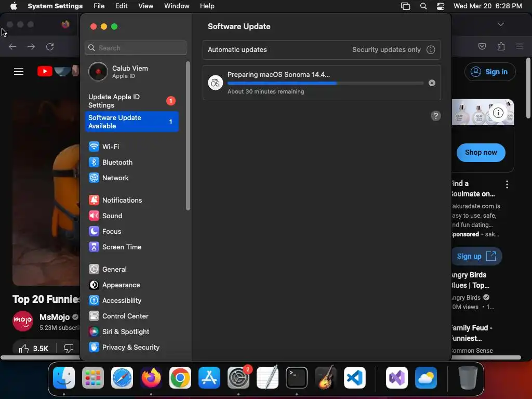The height and width of the screenshot is (399, 532).
Task: Open Spotlight search in menu bar
Action: tap(423, 6)
